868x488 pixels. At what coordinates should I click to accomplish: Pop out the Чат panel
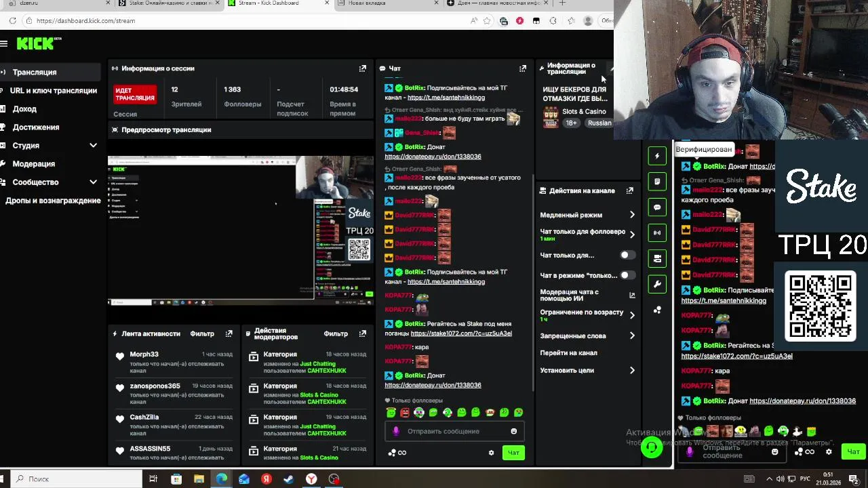coord(523,68)
